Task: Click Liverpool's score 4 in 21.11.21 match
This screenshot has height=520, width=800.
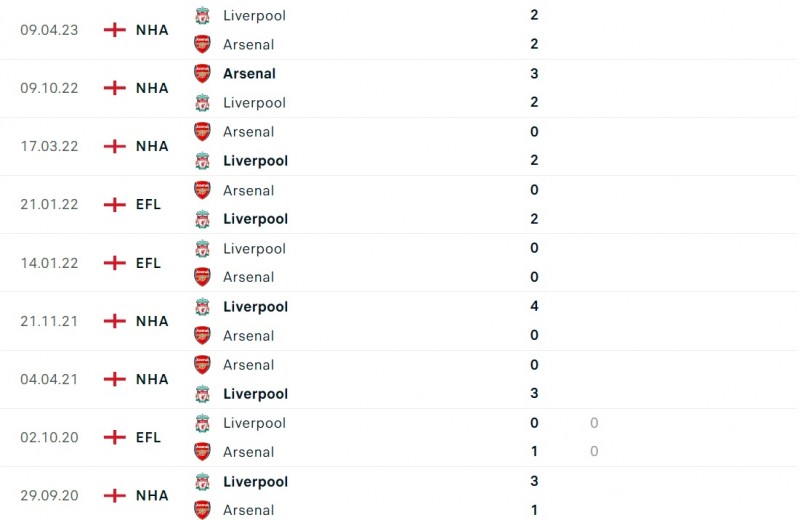Action: [535, 306]
